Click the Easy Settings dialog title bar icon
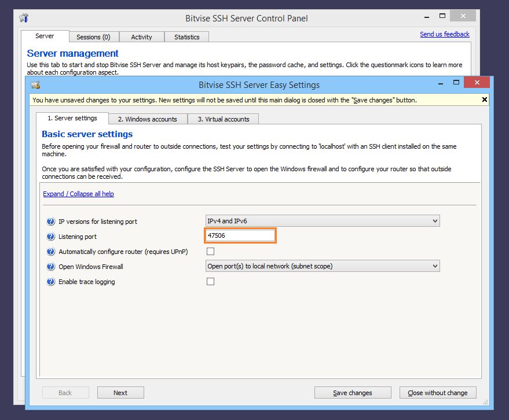This screenshot has width=509, height=420. pos(35,84)
